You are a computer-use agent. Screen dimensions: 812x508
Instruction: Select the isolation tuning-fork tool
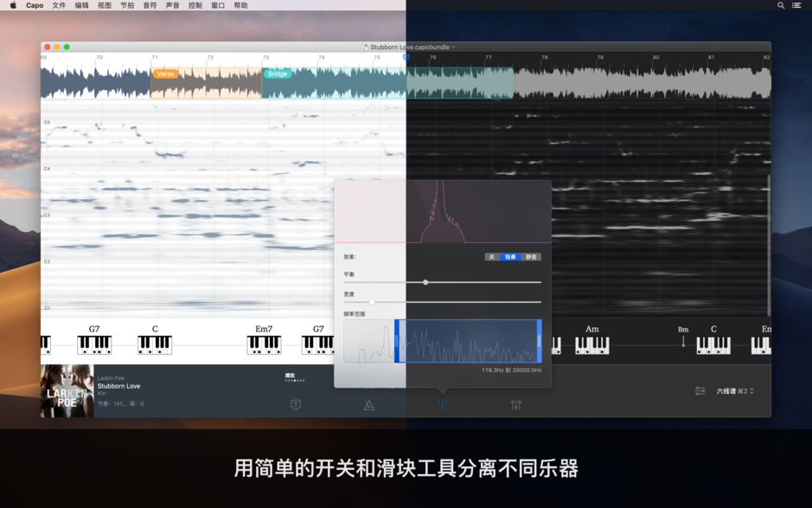click(x=444, y=405)
